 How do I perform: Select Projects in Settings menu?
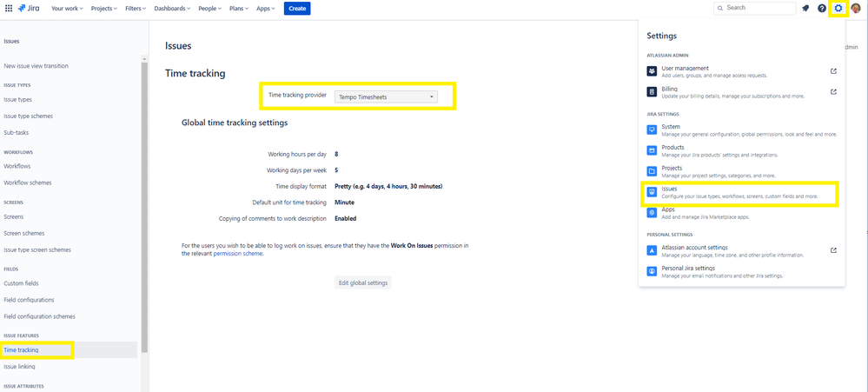[742, 171]
